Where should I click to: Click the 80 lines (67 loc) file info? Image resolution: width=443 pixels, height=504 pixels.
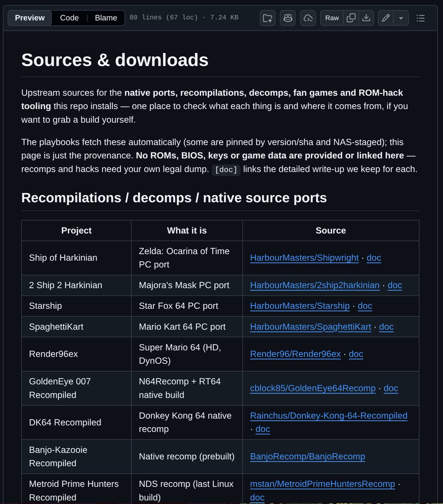[x=184, y=18]
